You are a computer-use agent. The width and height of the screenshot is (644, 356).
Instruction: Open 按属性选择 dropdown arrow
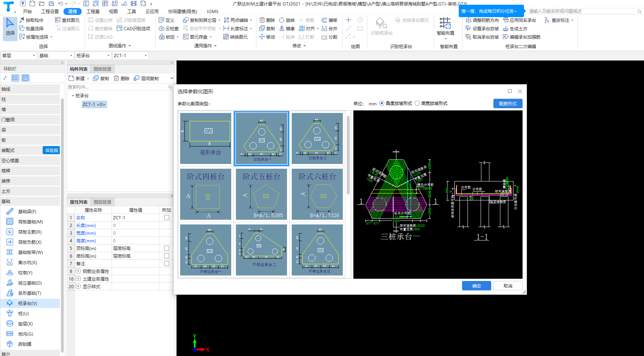[51, 37]
